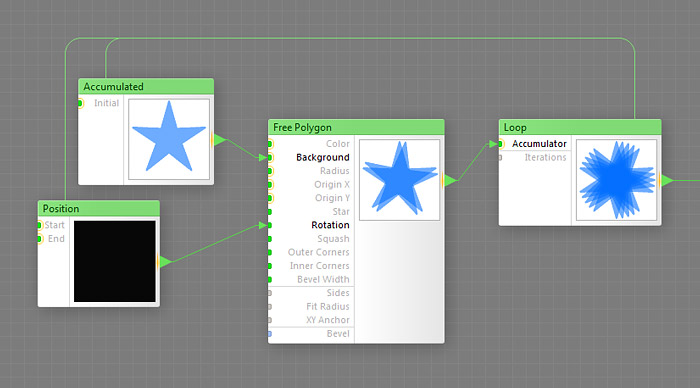Click the Rotation input connector
The width and height of the screenshot is (700, 388).
[270, 225]
